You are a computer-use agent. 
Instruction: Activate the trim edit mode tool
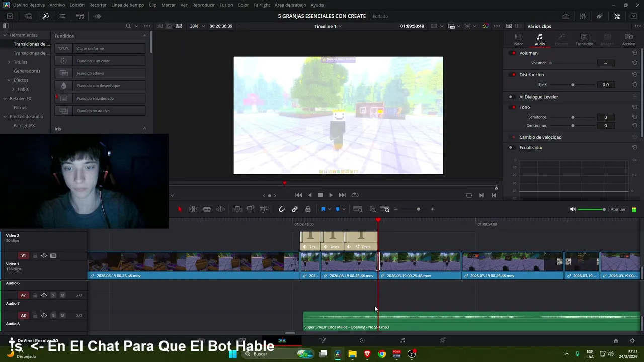[x=193, y=209]
